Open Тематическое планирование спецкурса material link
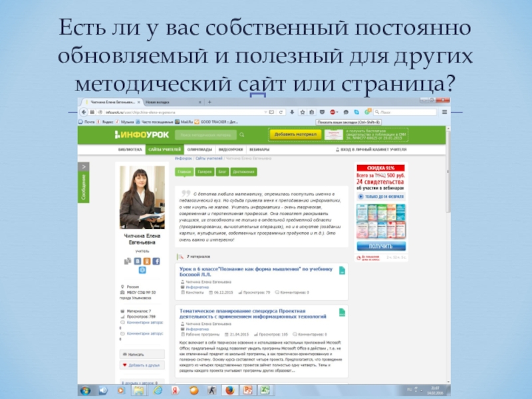Viewport: 532px width, 399px height. [253, 313]
